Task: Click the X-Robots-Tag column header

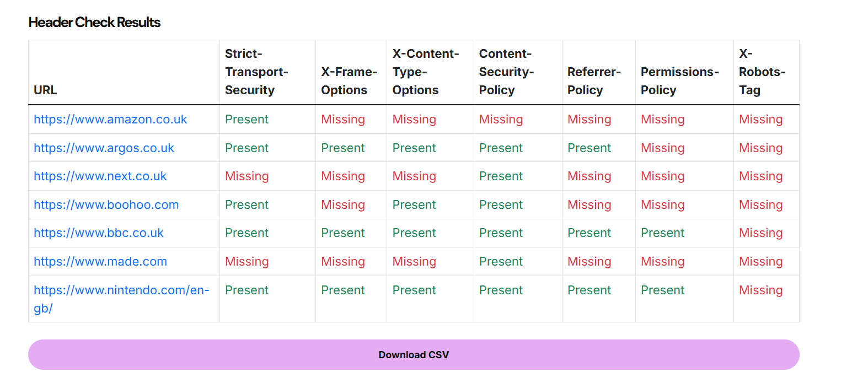Action: 762,72
